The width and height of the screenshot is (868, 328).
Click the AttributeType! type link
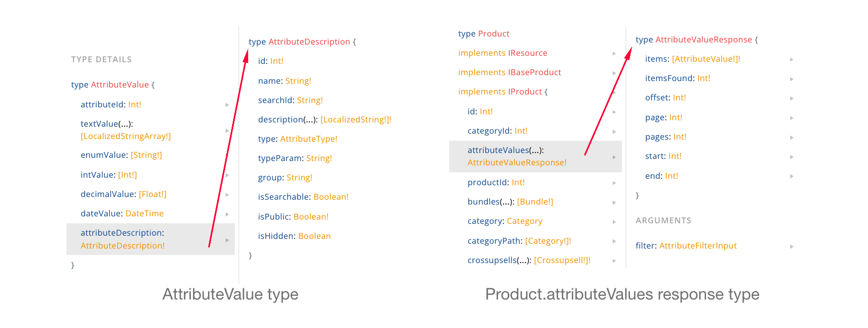point(309,139)
